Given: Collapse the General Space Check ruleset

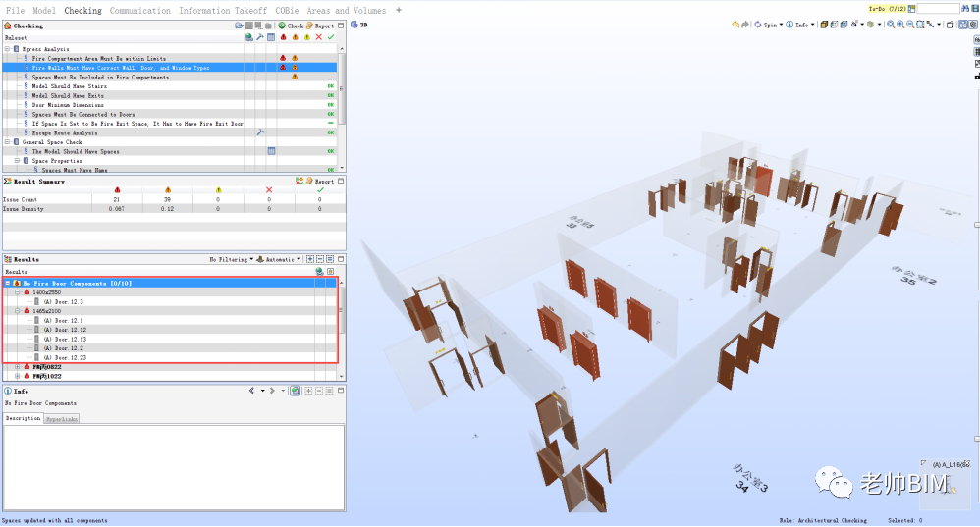Looking at the screenshot, I should 8,141.
